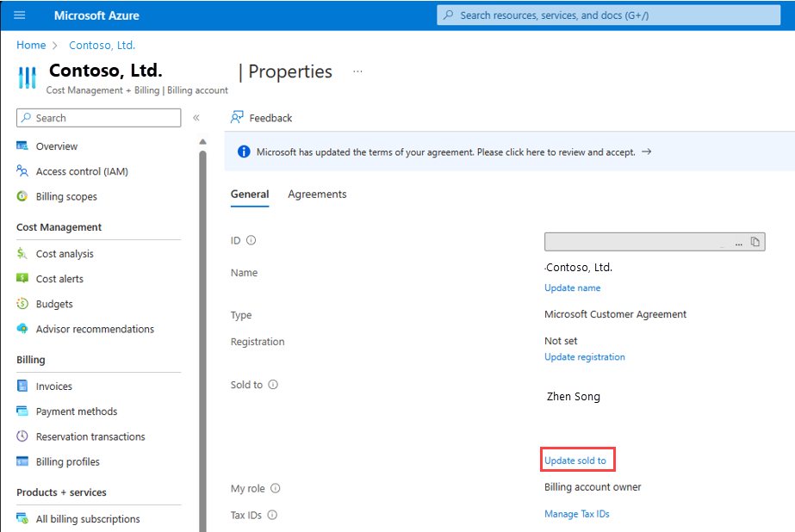This screenshot has width=795, height=532.
Task: Click the search magnifier in top bar
Action: coord(448,15)
